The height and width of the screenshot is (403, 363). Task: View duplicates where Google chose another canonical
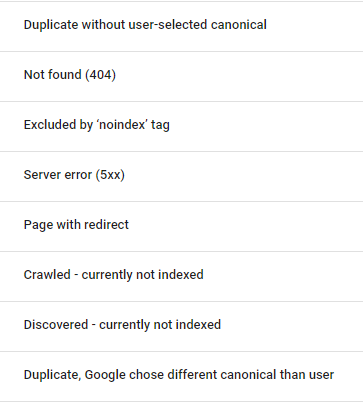pos(181,376)
